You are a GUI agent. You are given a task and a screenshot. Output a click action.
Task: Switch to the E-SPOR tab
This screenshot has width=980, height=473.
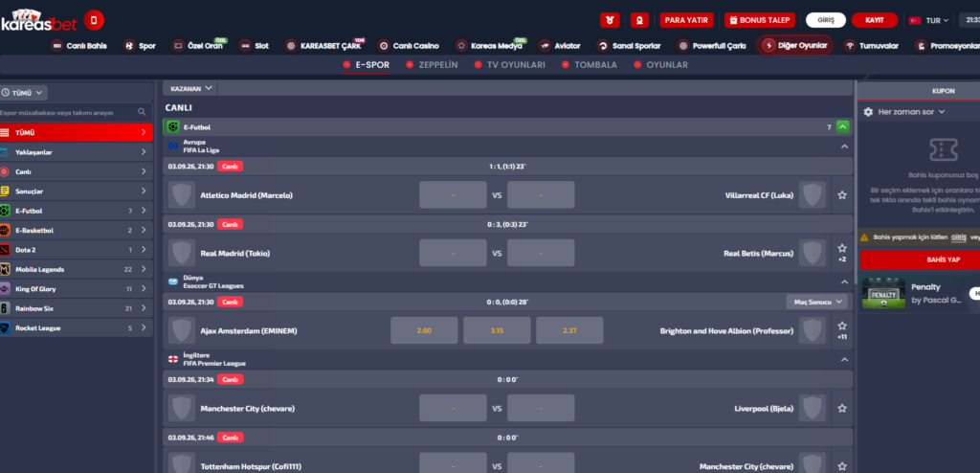(x=367, y=65)
